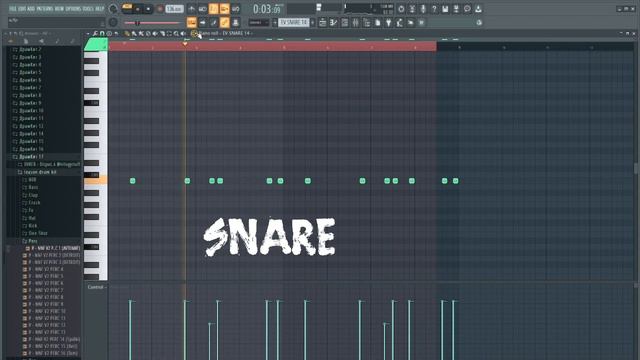Click the playback speaker tool in piano roll toolbar
This screenshot has height=360, width=640.
(183, 33)
